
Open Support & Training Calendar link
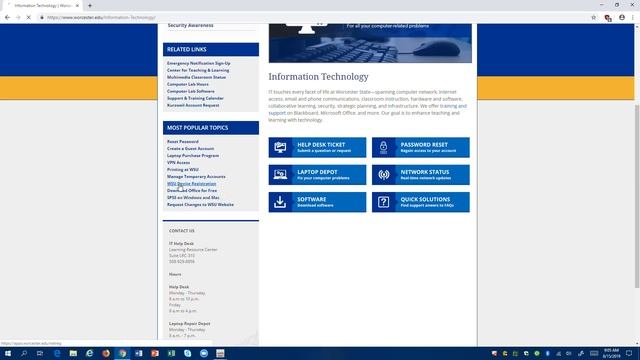[195, 98]
